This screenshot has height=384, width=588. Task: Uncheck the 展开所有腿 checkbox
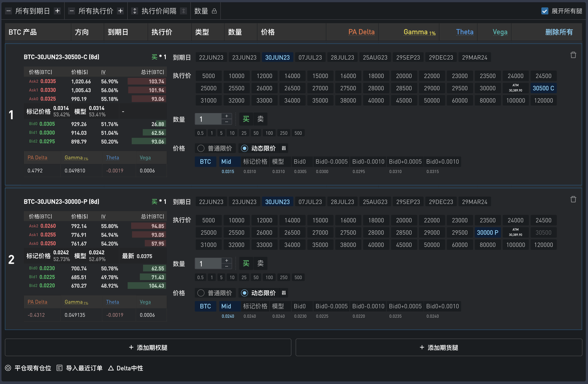click(545, 11)
